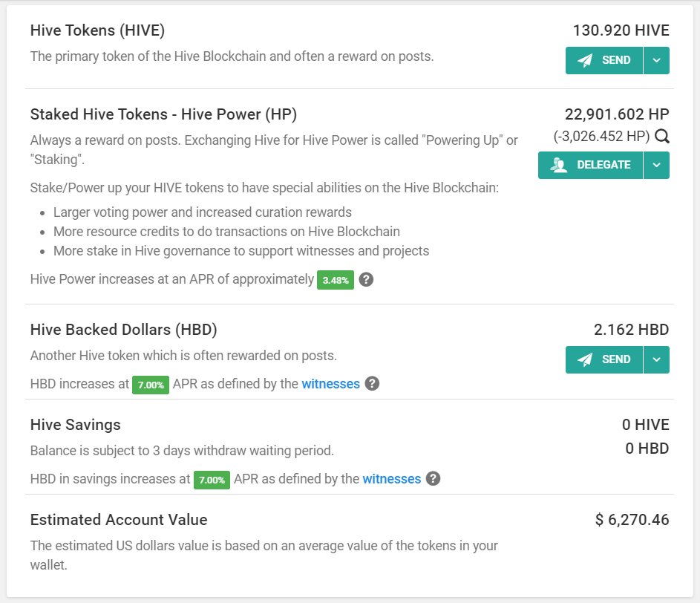Click the Hive Savings heading
This screenshot has width=700, height=603.
76,425
